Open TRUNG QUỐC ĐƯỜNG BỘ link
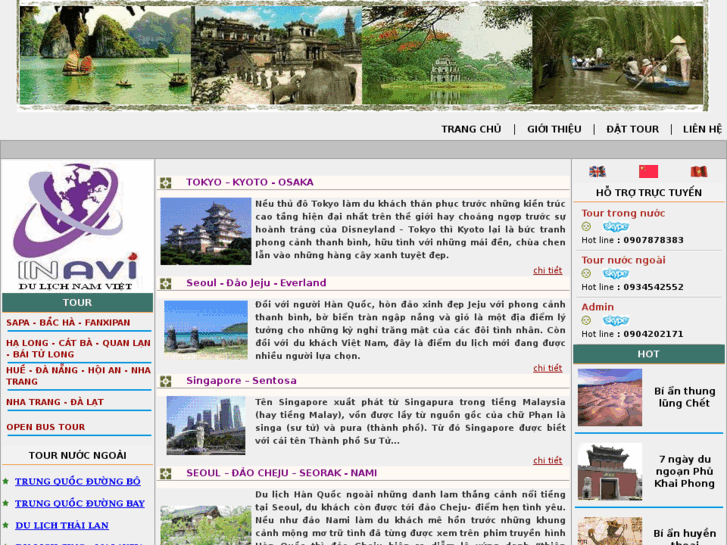727x545 pixels. [77, 481]
